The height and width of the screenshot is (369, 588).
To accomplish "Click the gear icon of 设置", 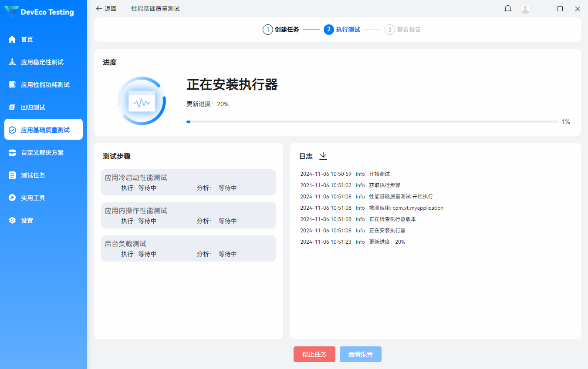I will (12, 221).
